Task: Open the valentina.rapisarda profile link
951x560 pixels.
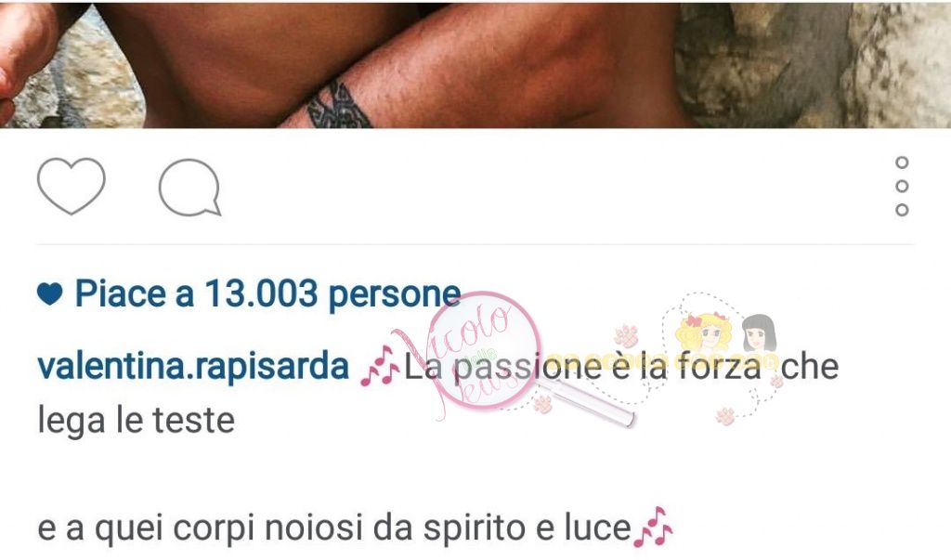Action: [x=193, y=366]
